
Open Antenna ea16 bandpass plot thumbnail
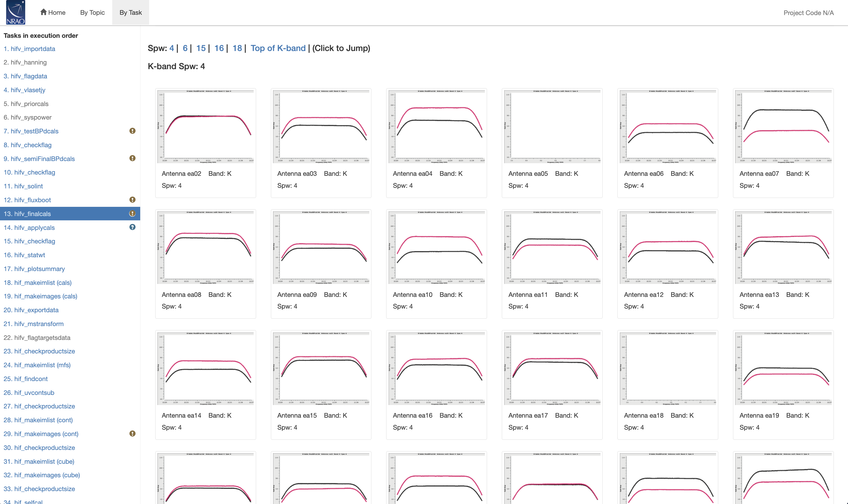point(437,368)
